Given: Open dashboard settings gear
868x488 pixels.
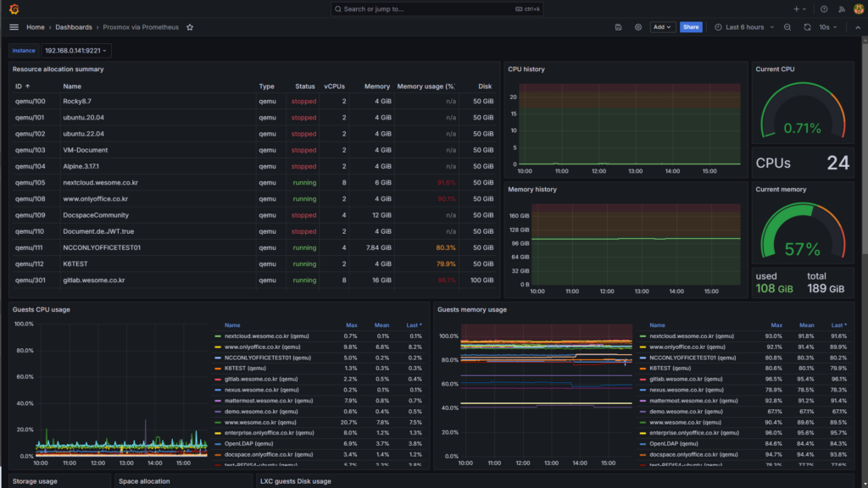Looking at the screenshot, I should 638,27.
